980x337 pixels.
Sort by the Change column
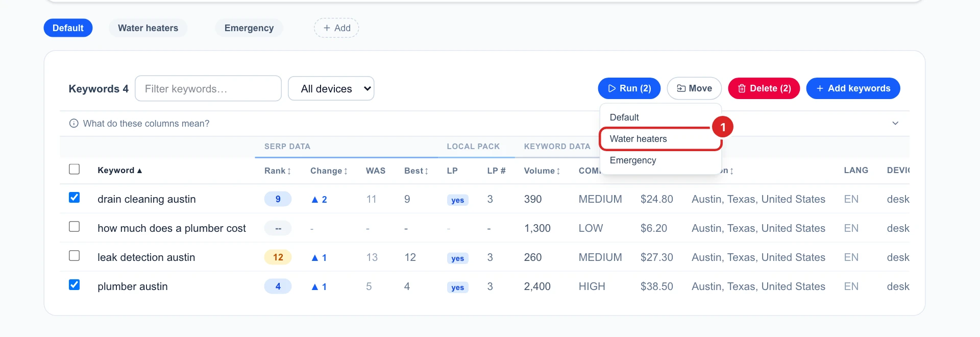click(329, 171)
